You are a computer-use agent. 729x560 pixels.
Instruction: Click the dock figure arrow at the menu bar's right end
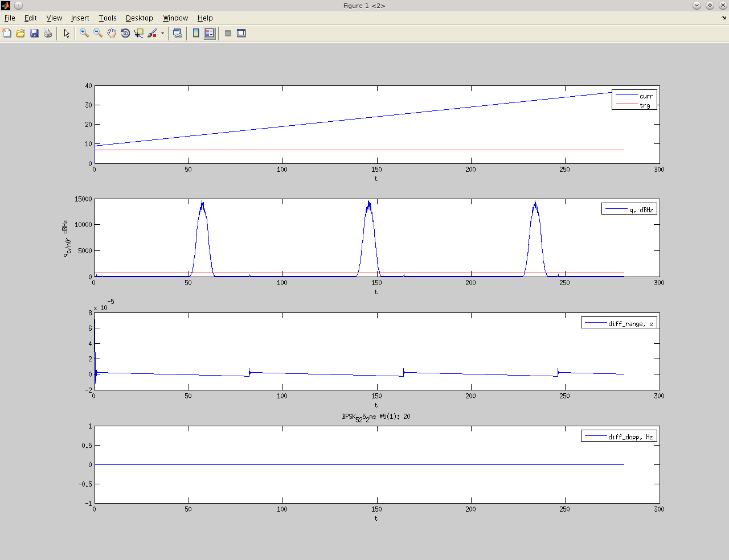724,18
